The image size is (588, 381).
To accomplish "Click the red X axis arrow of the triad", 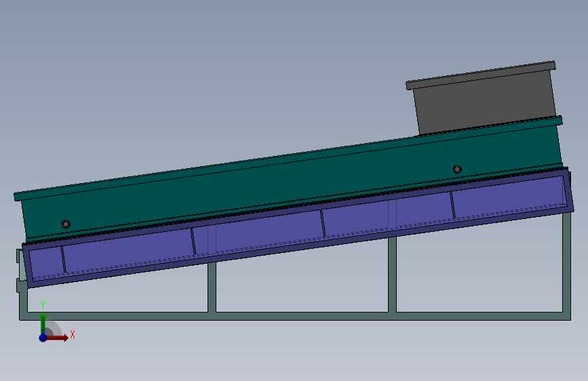I will (x=57, y=338).
